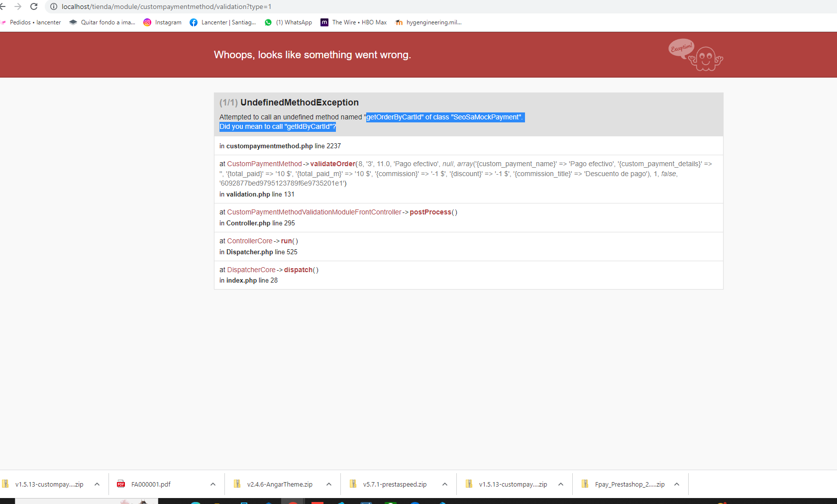Click the Instagram bookmark logo icon
Image resolution: width=837 pixels, height=504 pixels.
click(x=147, y=22)
